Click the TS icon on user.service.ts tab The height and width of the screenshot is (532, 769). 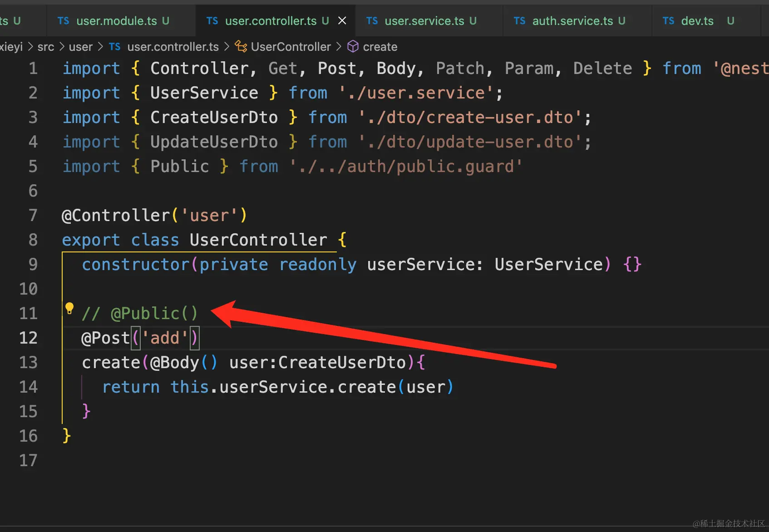[372, 21]
